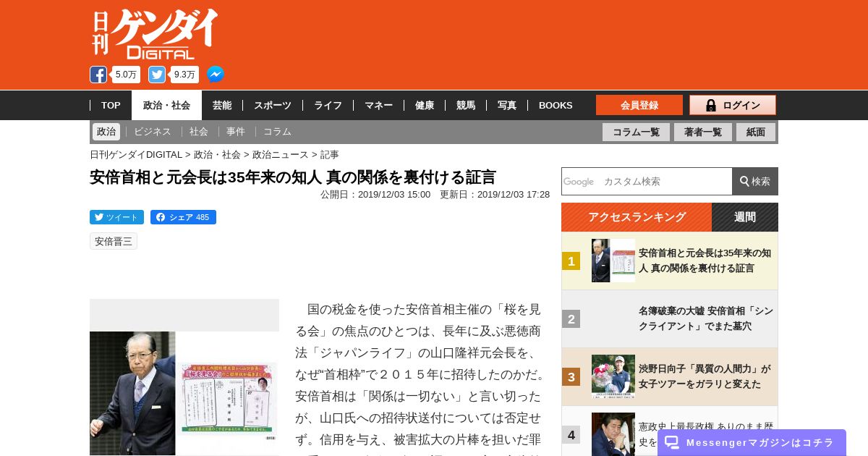Select the ビジネス sub-navigation item

(153, 132)
